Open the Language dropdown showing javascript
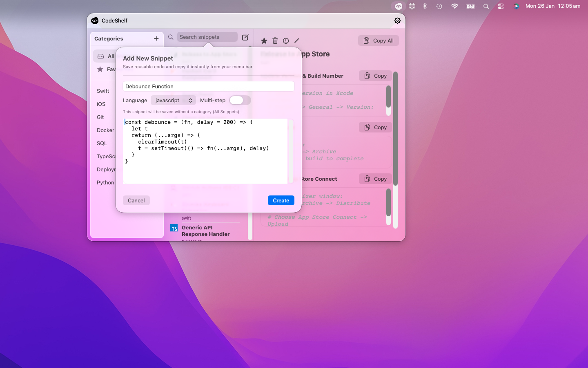The image size is (588, 368). [173, 100]
